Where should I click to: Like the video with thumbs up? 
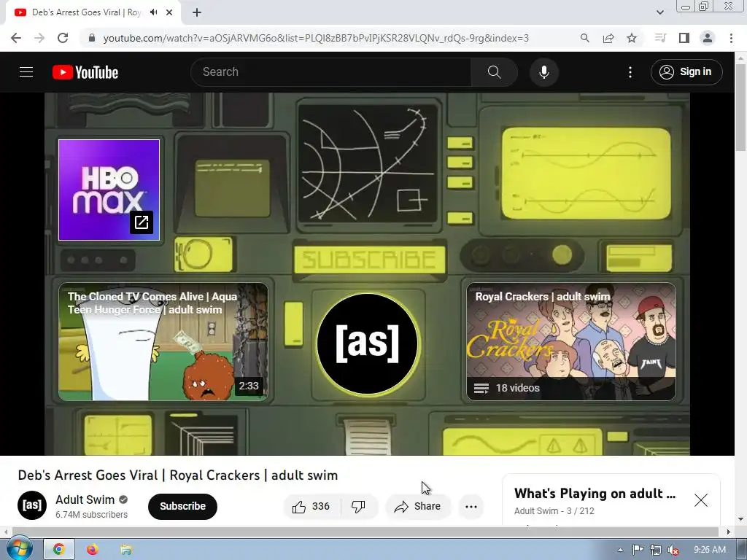pyautogui.click(x=311, y=506)
